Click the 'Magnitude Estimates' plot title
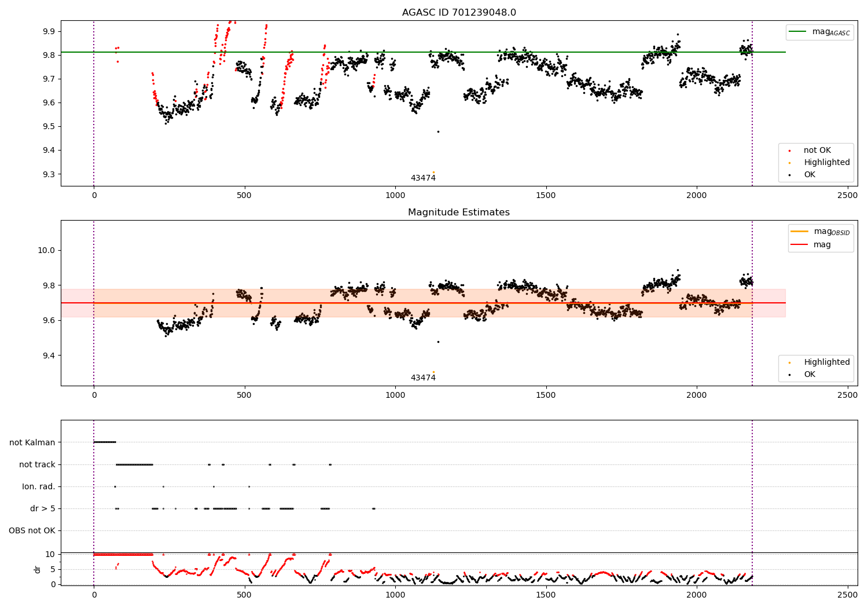This screenshot has width=868, height=608. [x=459, y=213]
